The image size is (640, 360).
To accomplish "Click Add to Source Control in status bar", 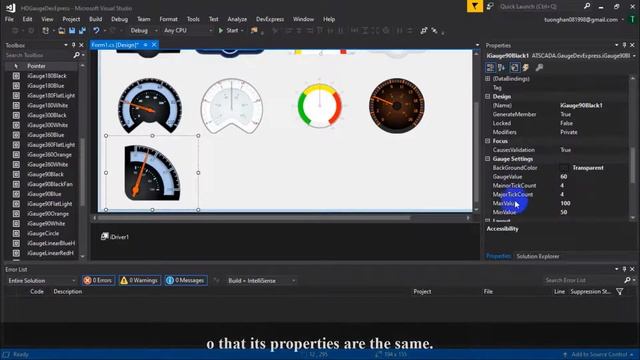I will [599, 355].
